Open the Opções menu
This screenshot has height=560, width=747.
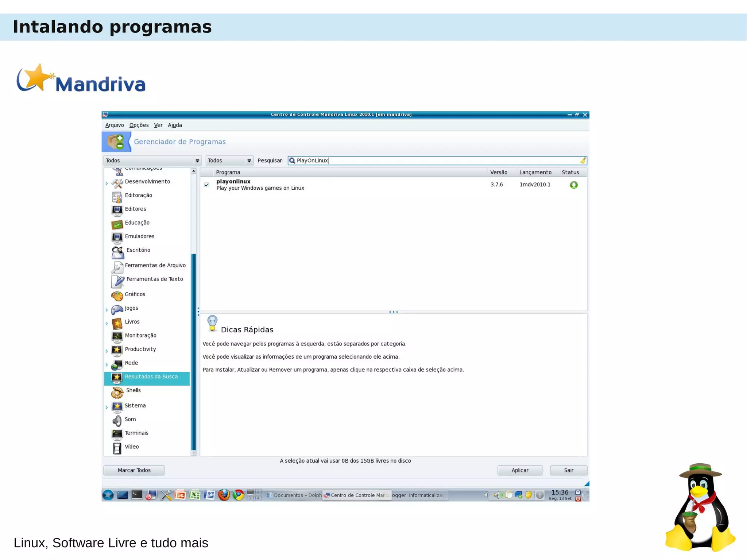point(139,125)
